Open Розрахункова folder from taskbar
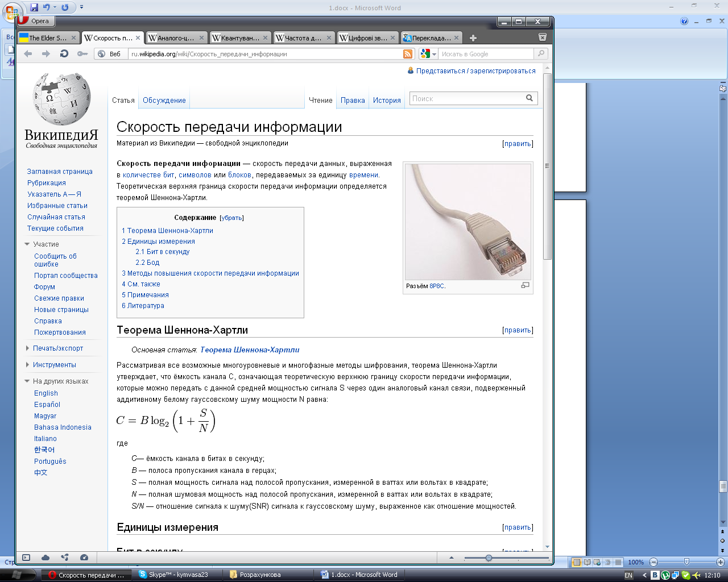 (x=270, y=575)
